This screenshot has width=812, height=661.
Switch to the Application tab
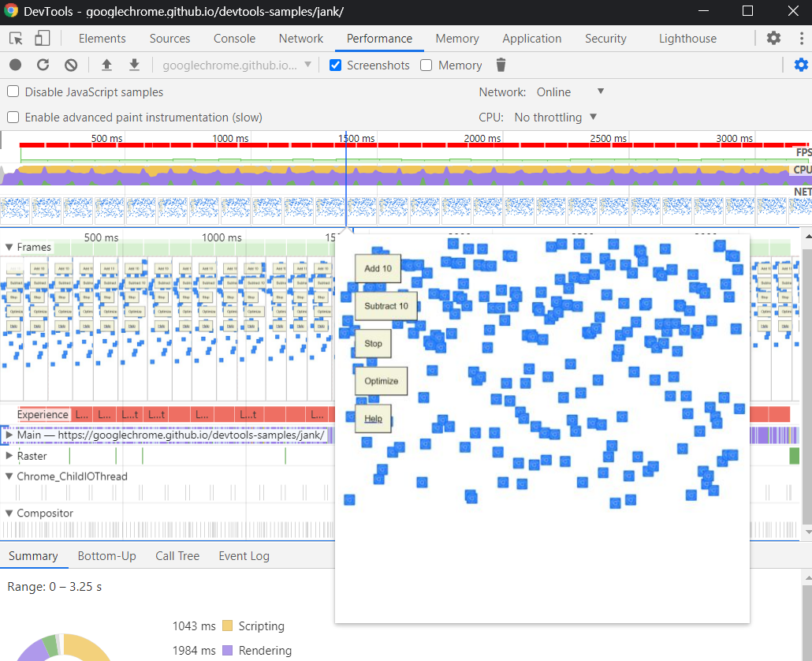tap(532, 39)
